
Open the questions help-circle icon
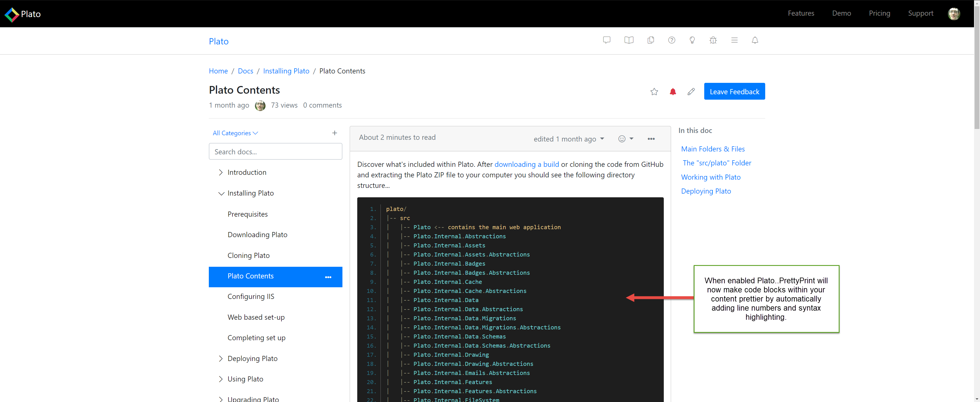coord(671,40)
